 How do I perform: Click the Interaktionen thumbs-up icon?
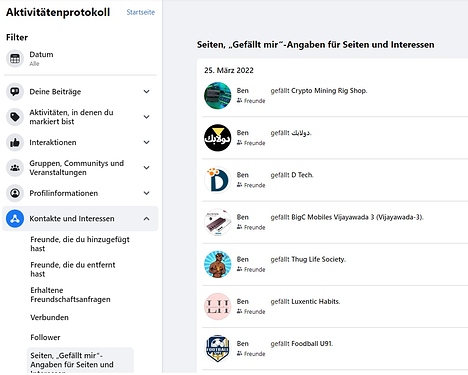pyautogui.click(x=15, y=142)
